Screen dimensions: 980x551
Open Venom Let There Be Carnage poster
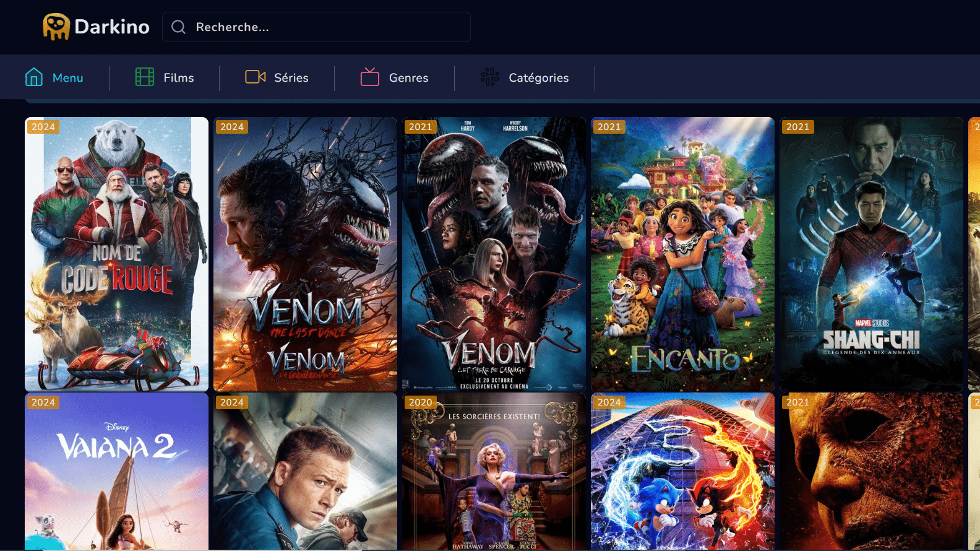click(x=494, y=254)
